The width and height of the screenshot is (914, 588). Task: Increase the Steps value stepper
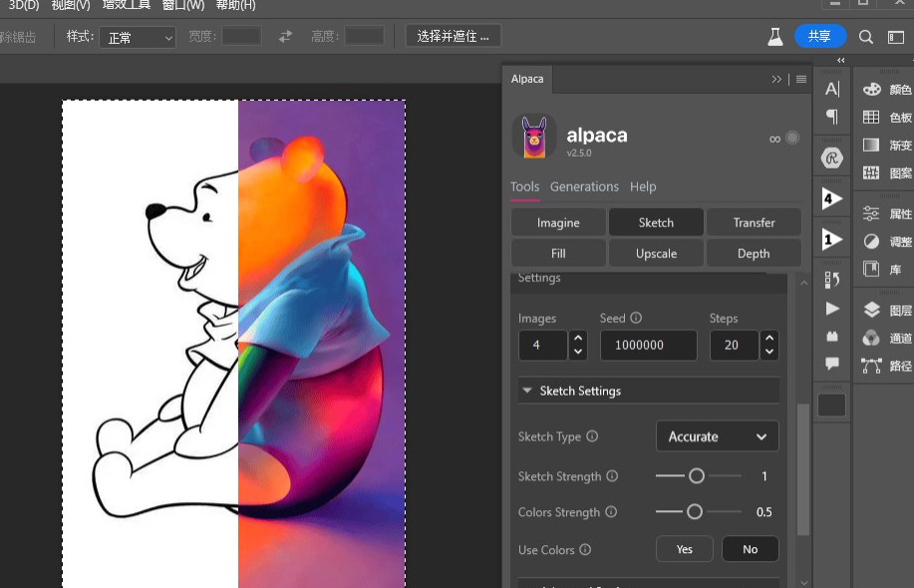click(x=769, y=338)
